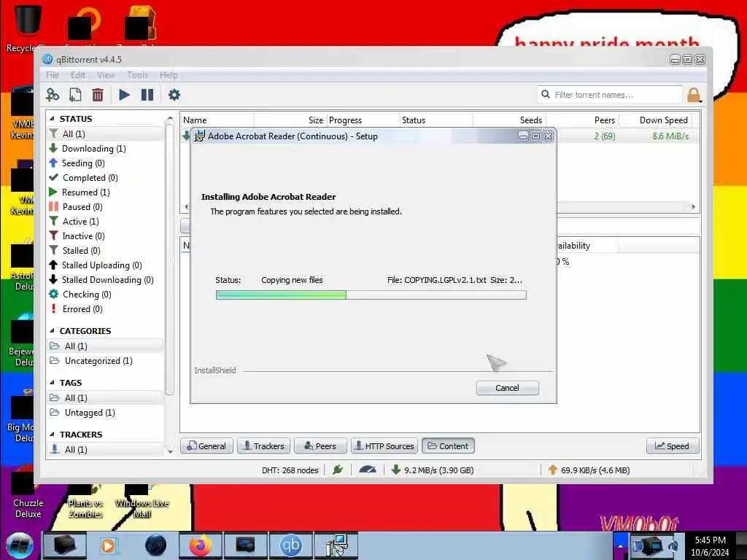
Task: Click the pause torrents toolbar icon
Action: coord(147,95)
